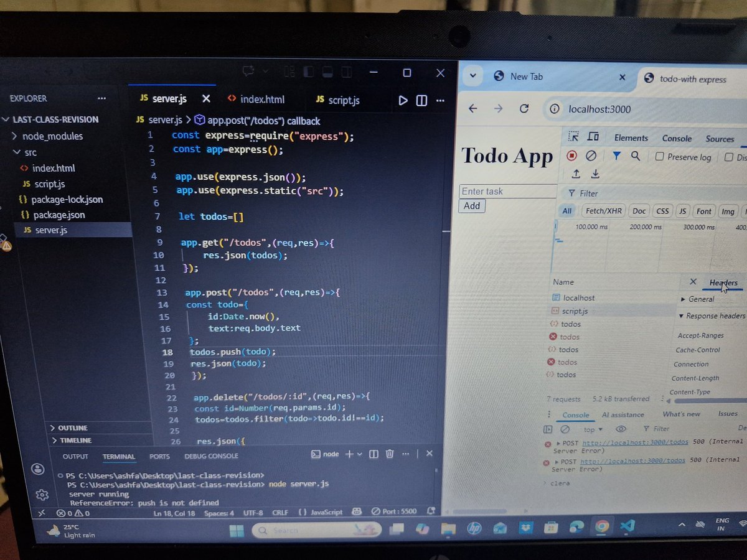
Task: Import a HAR file via upload arrow
Action: [576, 174]
